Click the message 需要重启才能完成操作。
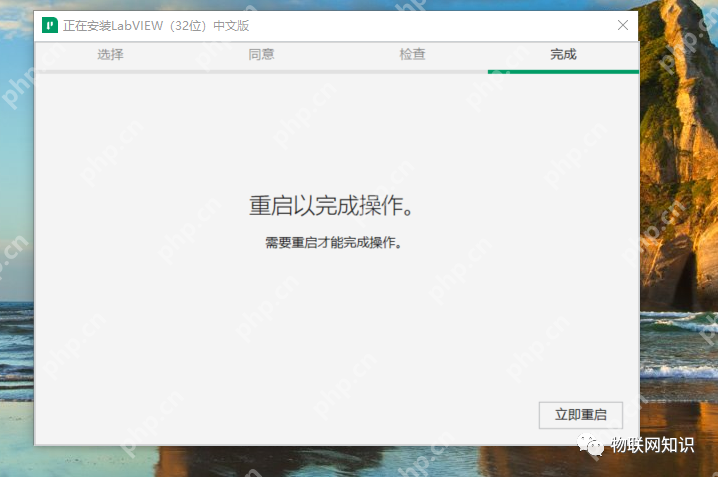Viewport: 718px width, 477px height. coord(334,243)
